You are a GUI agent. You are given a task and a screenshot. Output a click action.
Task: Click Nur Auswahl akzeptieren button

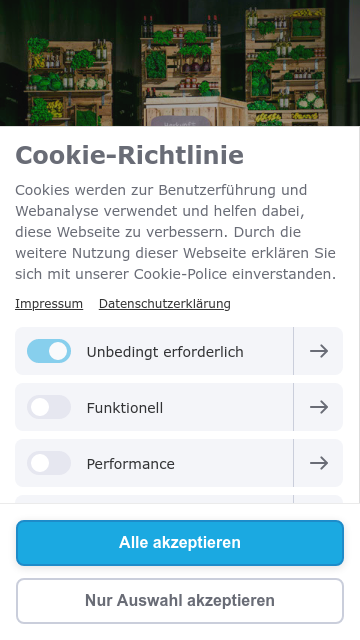click(x=180, y=600)
